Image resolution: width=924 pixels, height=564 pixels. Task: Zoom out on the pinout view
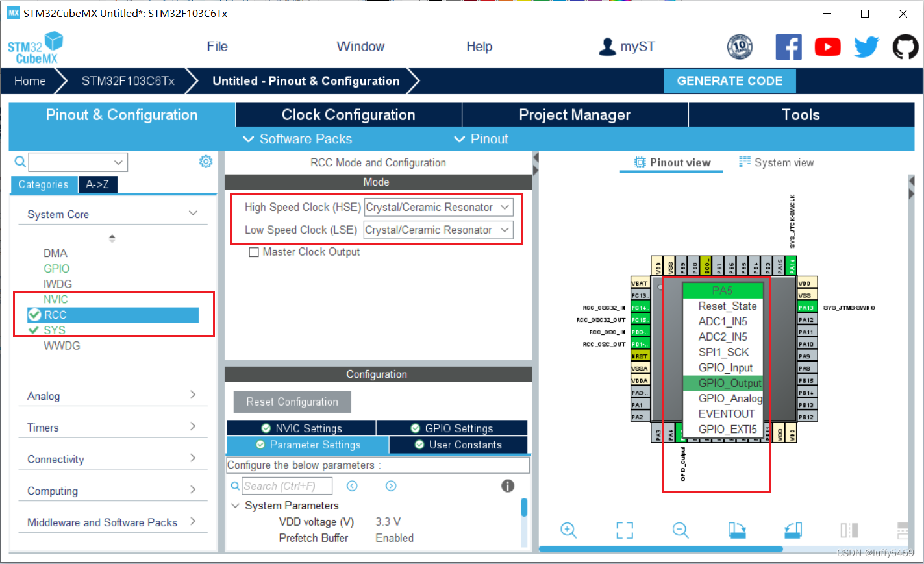[x=681, y=530]
